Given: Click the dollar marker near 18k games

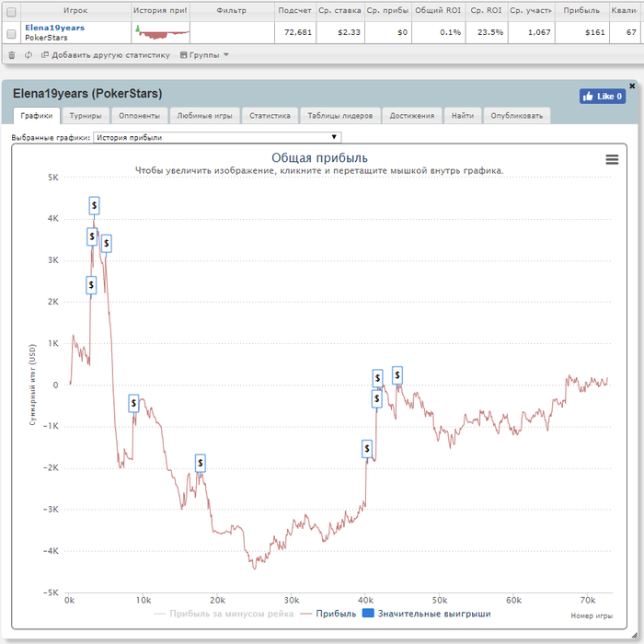Looking at the screenshot, I should click(x=200, y=464).
